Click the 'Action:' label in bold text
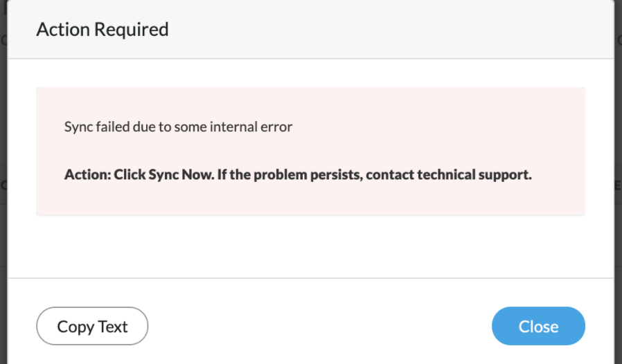Viewport: 622px width, 364px height. 87,174
